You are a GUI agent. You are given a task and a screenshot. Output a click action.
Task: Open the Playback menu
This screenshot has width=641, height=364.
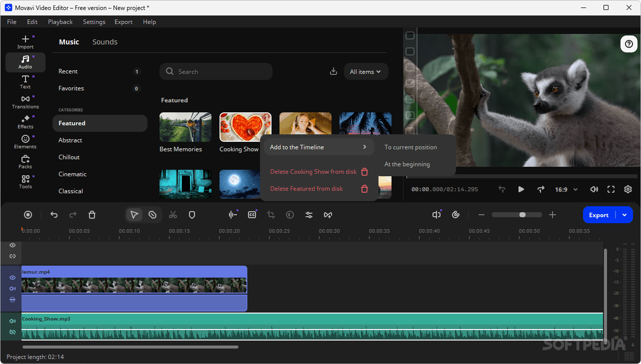point(60,22)
